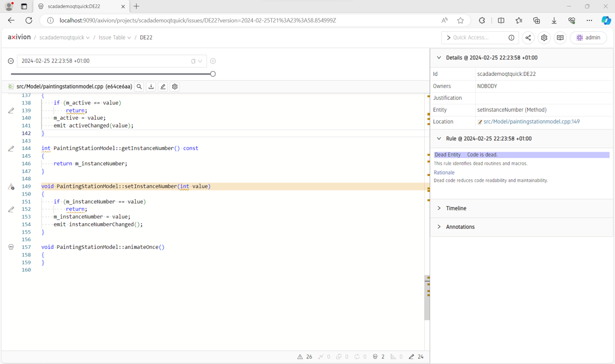Open the version date dropdown

click(x=200, y=61)
